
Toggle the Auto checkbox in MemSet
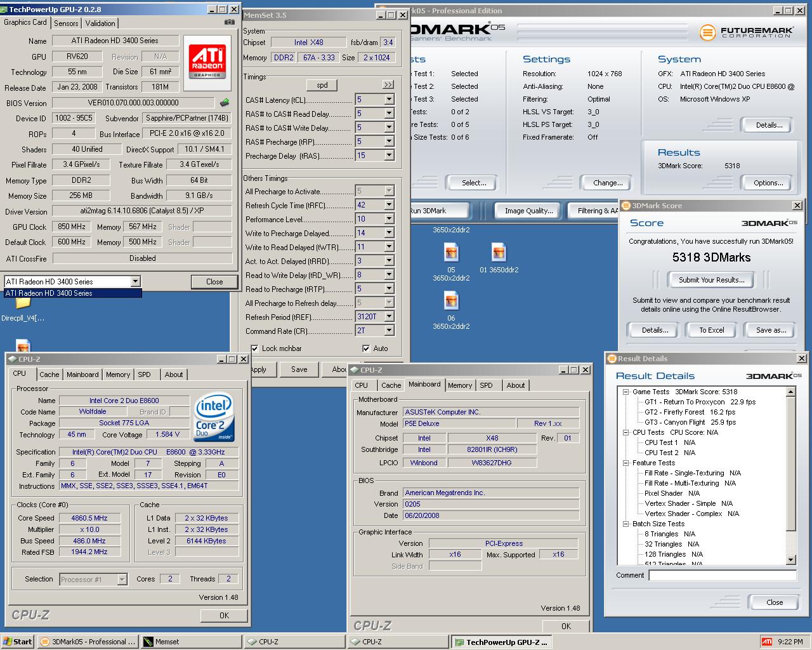366,348
